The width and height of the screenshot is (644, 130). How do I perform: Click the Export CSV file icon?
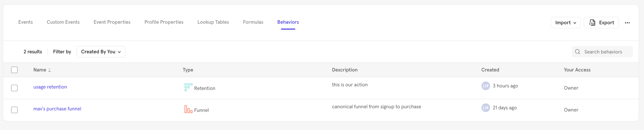coord(592,23)
